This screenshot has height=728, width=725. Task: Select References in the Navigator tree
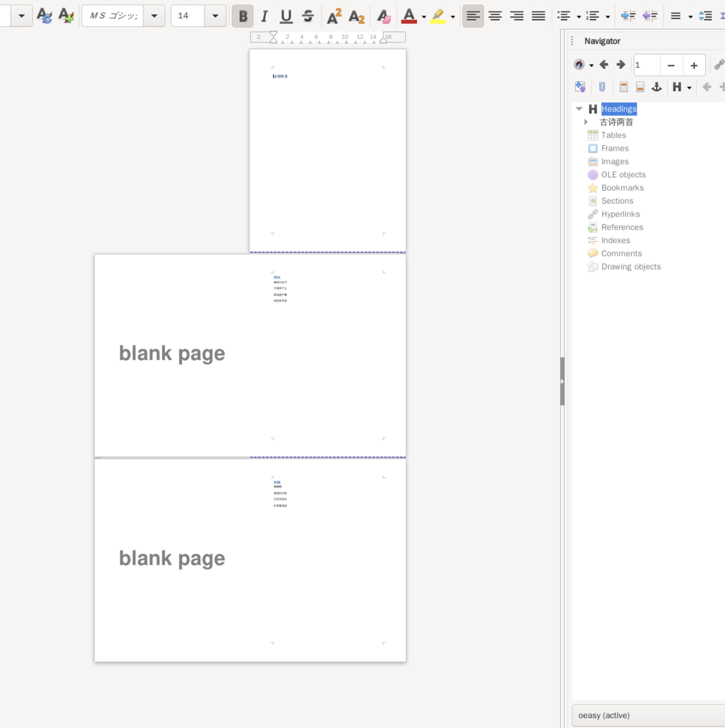[x=622, y=227]
